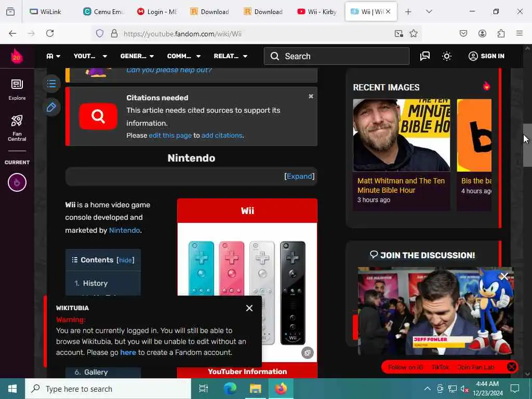Click 'Join Fan Lab' link

point(476,367)
